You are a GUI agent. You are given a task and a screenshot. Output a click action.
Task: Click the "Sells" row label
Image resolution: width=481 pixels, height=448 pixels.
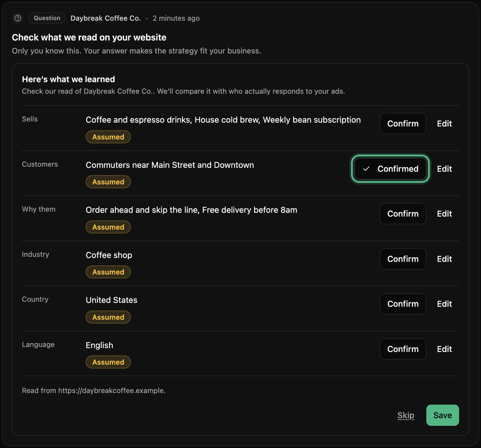30,119
